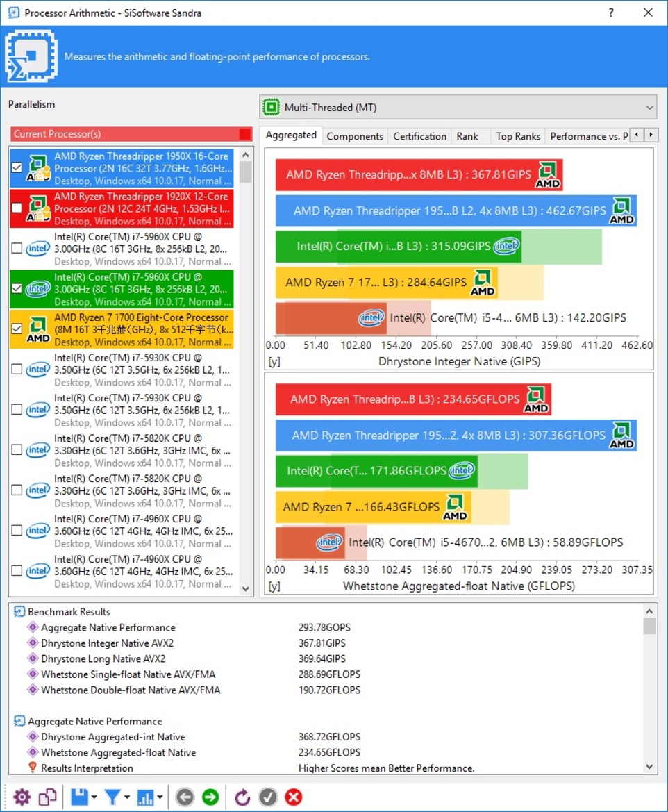Click the diamond icon beside Dhrystone Long Native AVX2
Viewport: 668px width, 812px height.
coord(33,658)
